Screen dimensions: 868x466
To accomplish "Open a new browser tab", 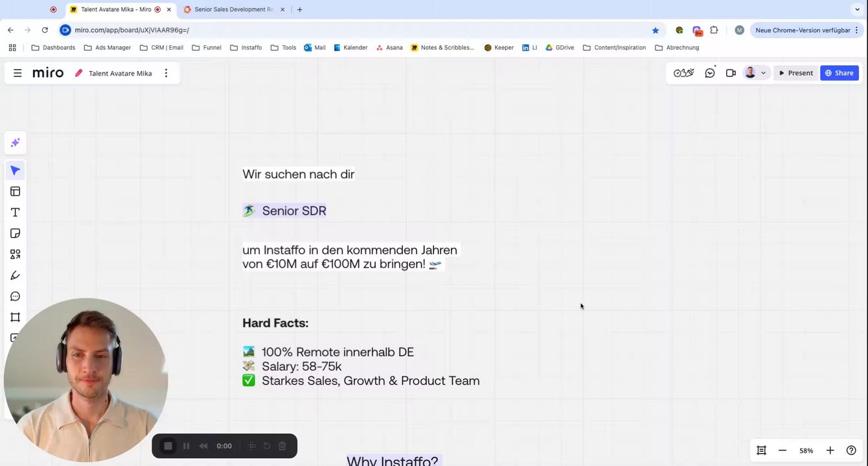I will [299, 10].
